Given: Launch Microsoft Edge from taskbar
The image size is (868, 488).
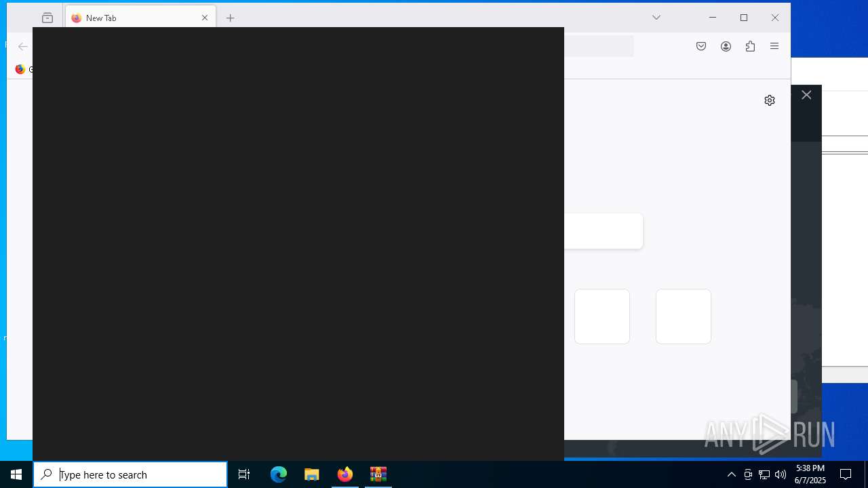Looking at the screenshot, I should [x=279, y=474].
